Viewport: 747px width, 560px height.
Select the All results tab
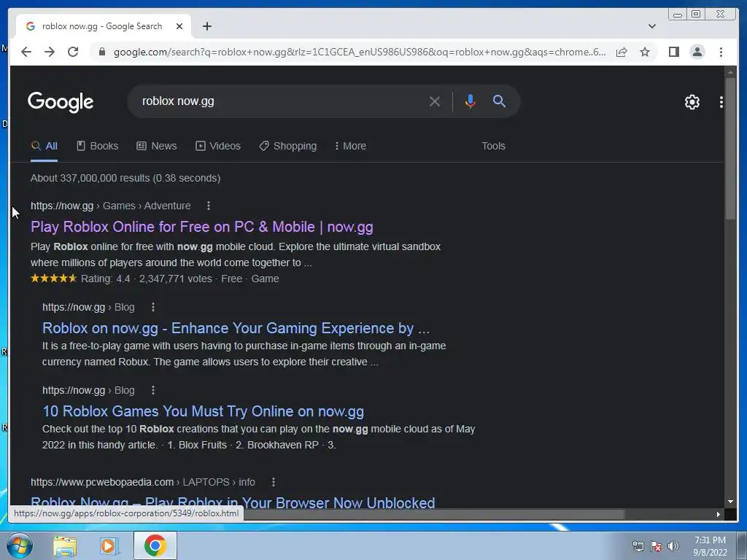click(44, 146)
